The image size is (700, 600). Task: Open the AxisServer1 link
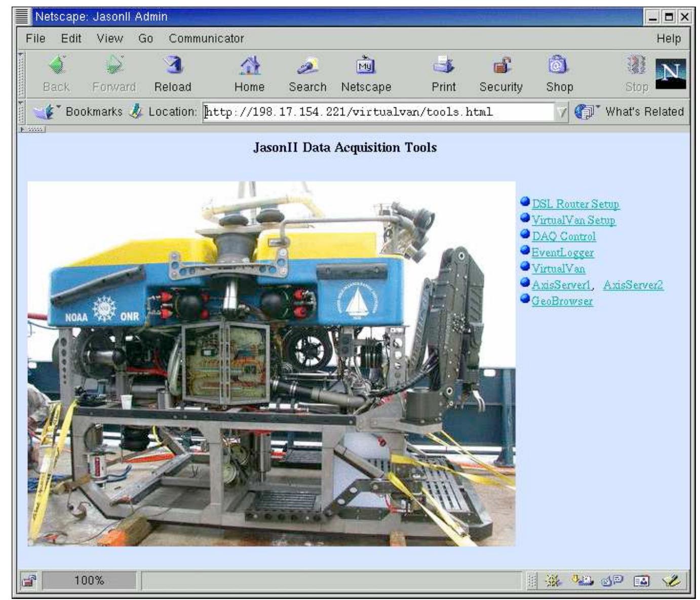(x=561, y=285)
